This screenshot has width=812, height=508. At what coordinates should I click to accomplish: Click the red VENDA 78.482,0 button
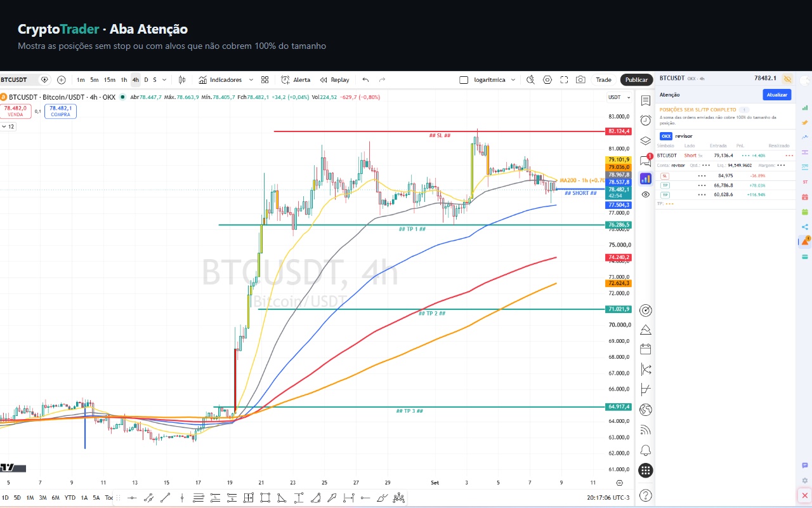tap(15, 111)
